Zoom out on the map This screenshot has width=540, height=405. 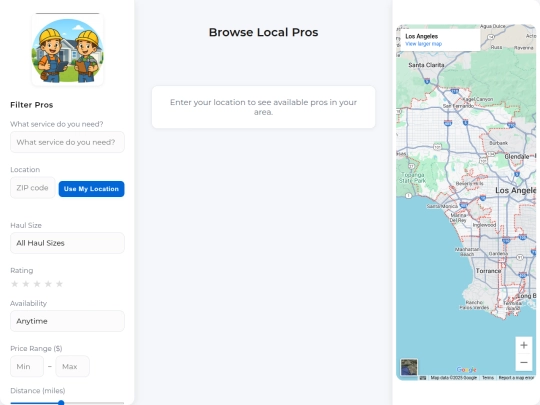pyautogui.click(x=524, y=362)
